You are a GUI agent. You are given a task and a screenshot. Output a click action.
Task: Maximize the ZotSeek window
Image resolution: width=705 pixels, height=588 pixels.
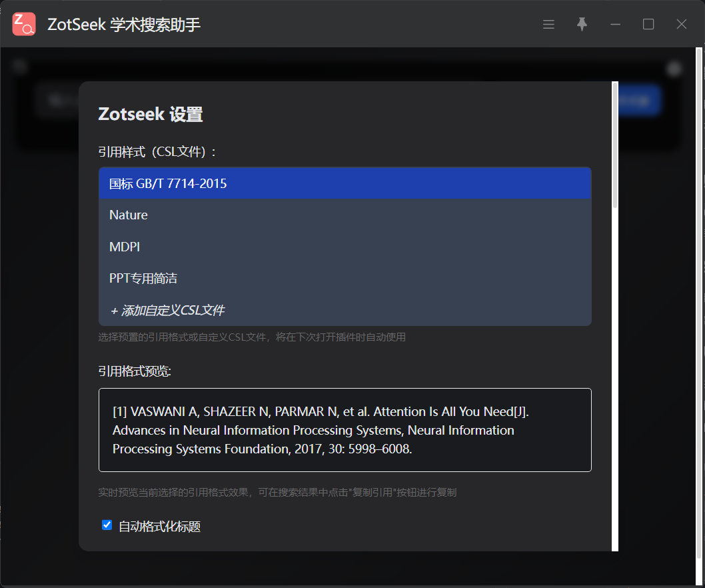click(648, 24)
